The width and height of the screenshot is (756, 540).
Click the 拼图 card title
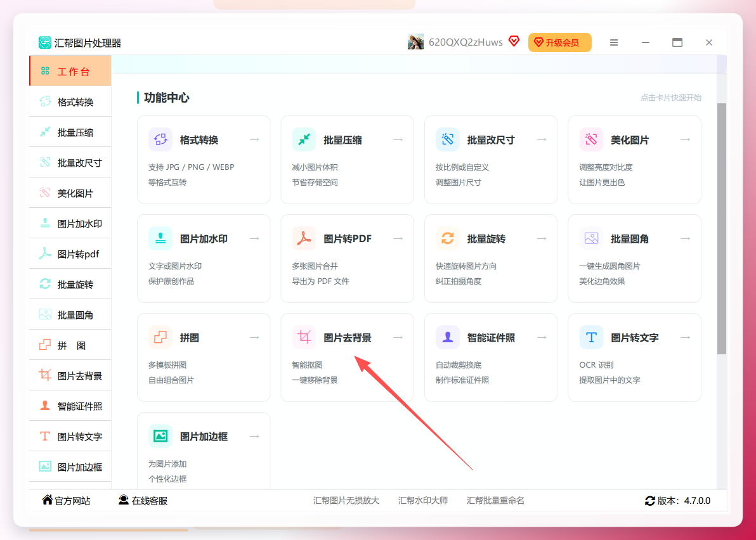point(190,338)
